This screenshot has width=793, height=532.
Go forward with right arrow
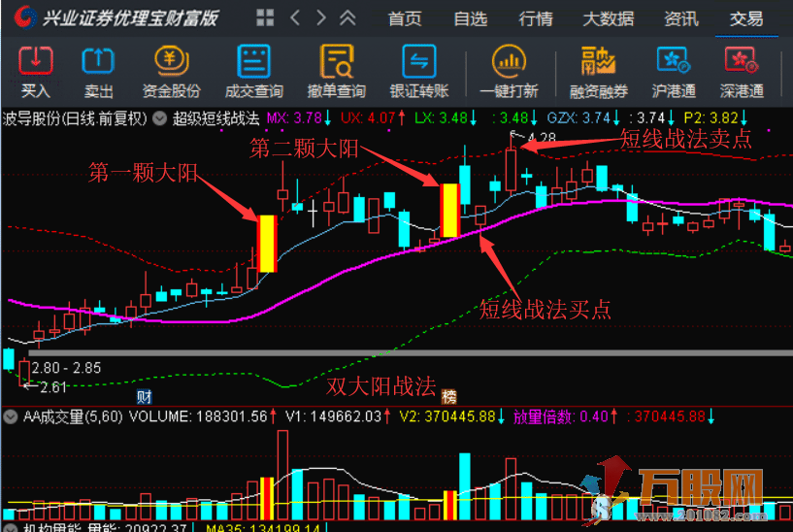(x=320, y=17)
